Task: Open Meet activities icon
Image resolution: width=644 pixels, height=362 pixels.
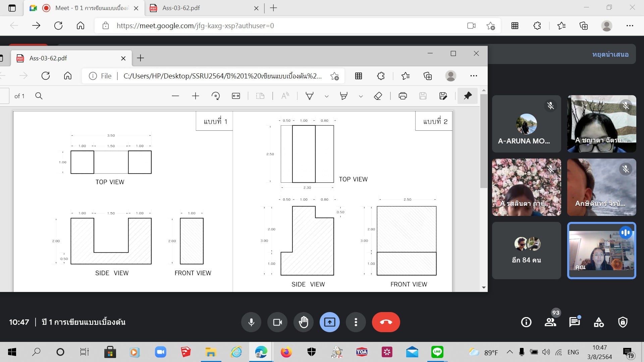Action: click(x=599, y=322)
